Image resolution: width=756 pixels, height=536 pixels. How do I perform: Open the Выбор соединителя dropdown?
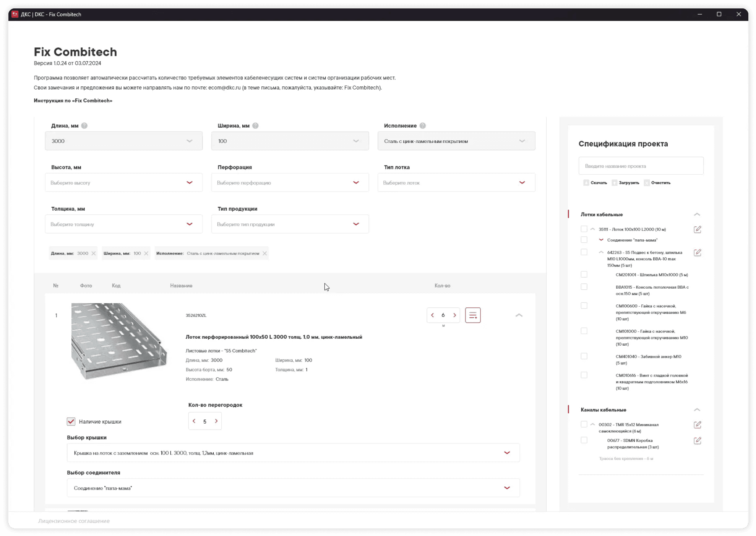293,488
